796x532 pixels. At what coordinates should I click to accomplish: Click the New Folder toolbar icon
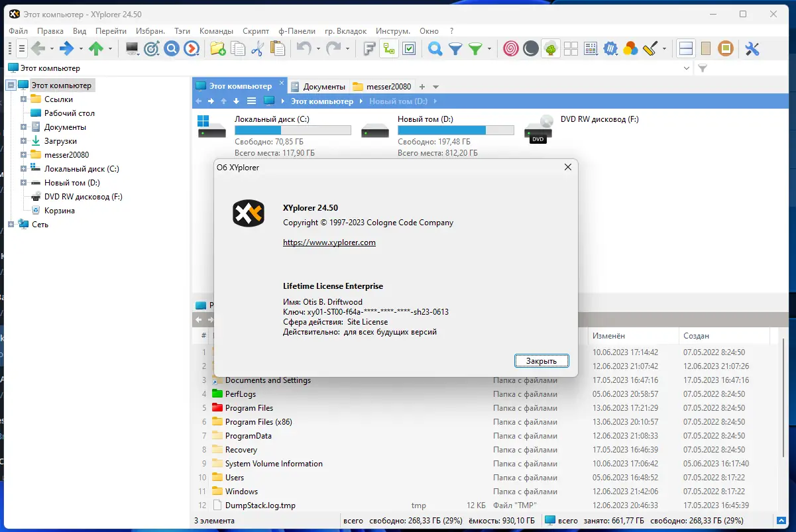point(217,48)
